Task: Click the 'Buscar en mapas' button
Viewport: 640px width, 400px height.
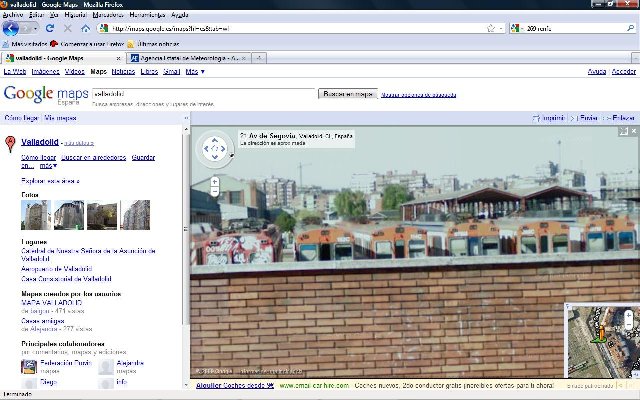Action: pos(347,94)
